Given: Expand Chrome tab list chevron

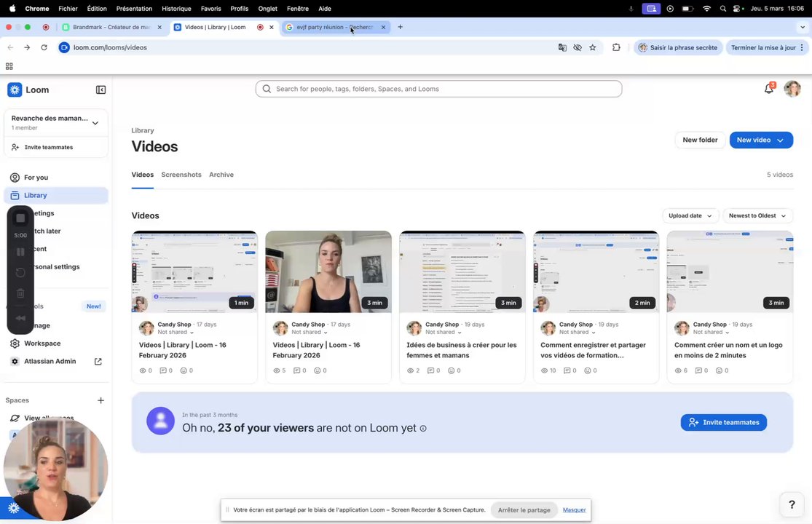Looking at the screenshot, I should pos(803,27).
